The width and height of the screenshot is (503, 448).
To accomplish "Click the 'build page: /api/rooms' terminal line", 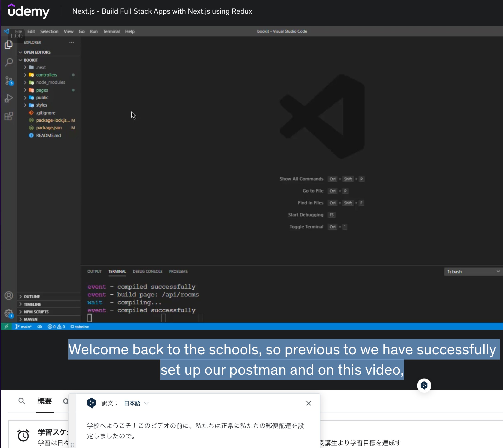I will click(x=158, y=295).
